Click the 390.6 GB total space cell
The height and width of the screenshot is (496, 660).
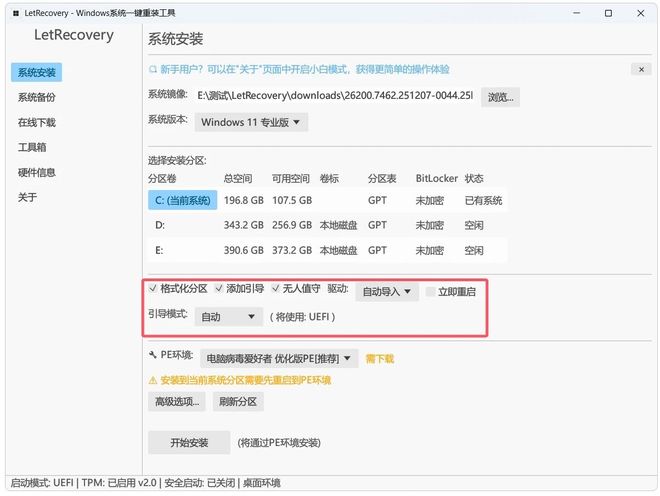[x=244, y=251]
